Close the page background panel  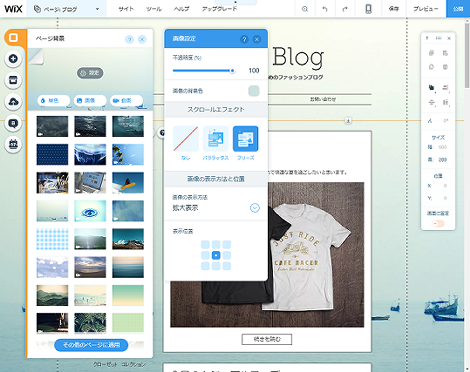coord(142,39)
